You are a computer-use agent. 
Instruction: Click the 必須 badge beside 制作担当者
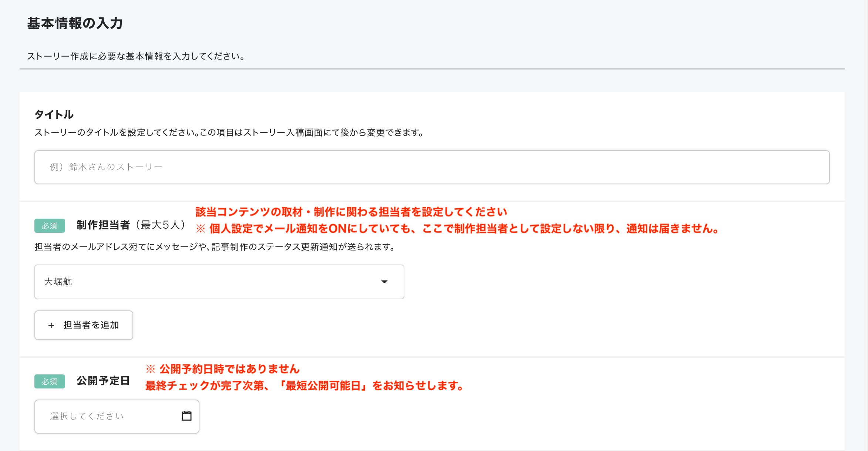(x=50, y=226)
